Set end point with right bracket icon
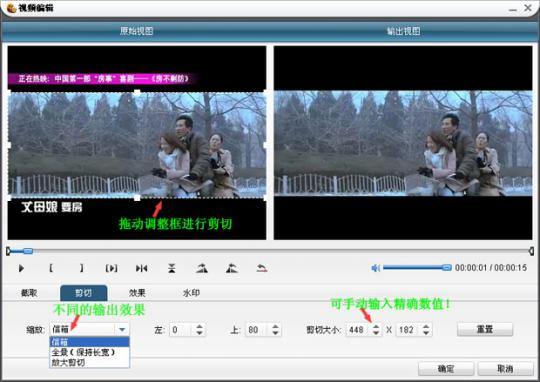 coord(81,268)
